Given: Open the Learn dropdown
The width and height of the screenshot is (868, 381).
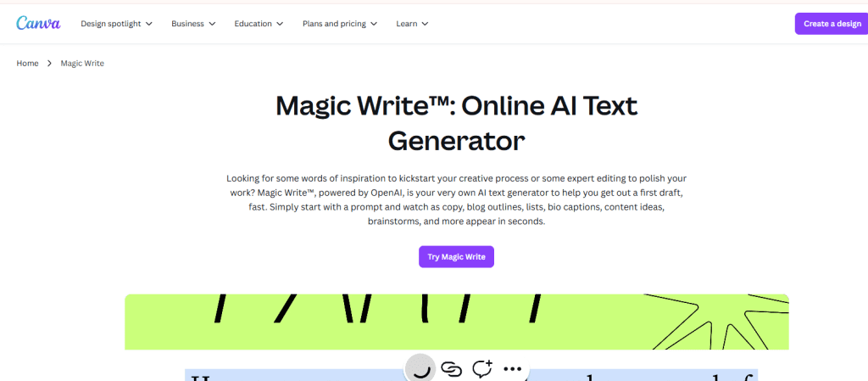Looking at the screenshot, I should tap(412, 24).
